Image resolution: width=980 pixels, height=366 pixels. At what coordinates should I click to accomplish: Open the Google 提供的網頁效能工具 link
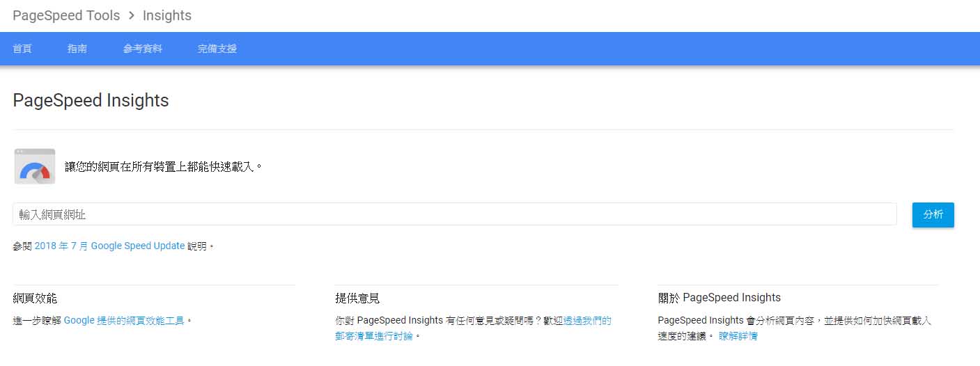(x=124, y=321)
